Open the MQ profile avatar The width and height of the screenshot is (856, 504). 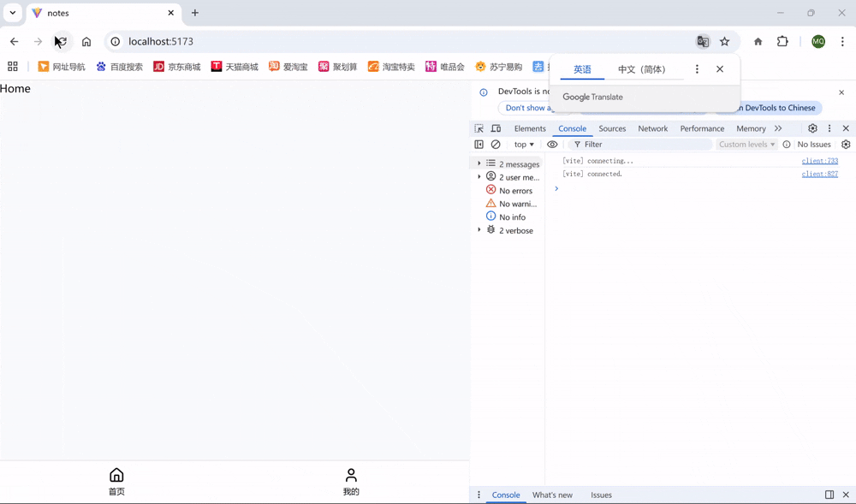click(x=817, y=41)
